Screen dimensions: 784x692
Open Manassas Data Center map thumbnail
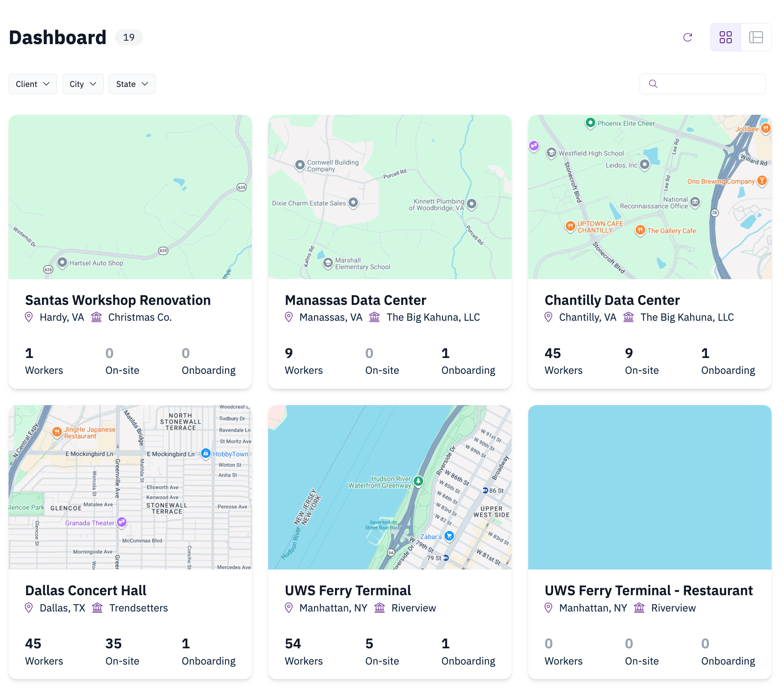[x=390, y=197]
